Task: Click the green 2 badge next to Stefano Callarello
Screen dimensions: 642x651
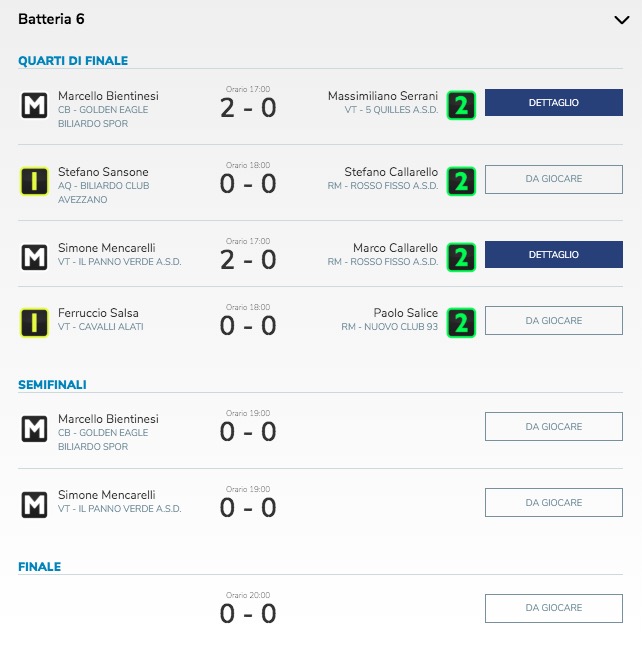Action: (x=461, y=181)
